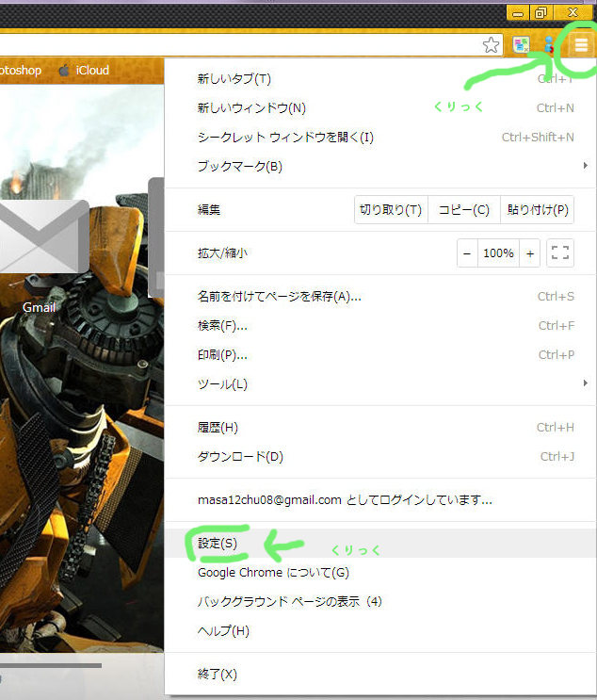Open 履歴(H) from the menu
This screenshot has width=597, height=700.
click(x=218, y=428)
